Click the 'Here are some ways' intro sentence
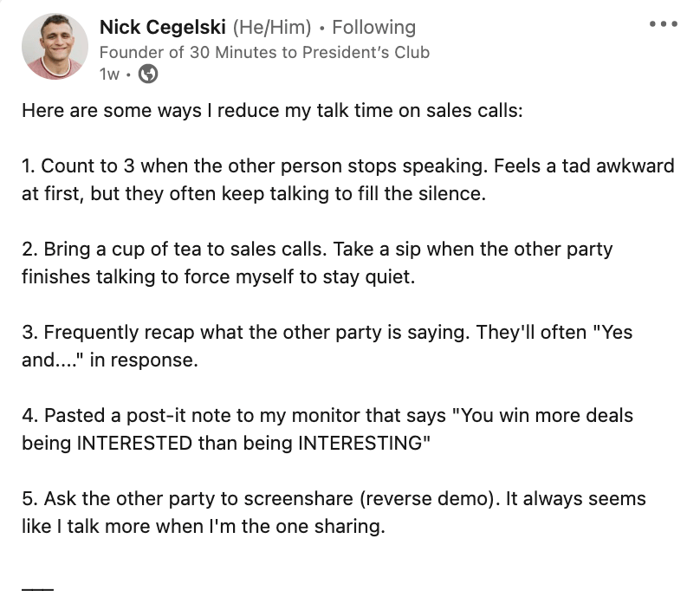700x610 pixels. click(271, 112)
